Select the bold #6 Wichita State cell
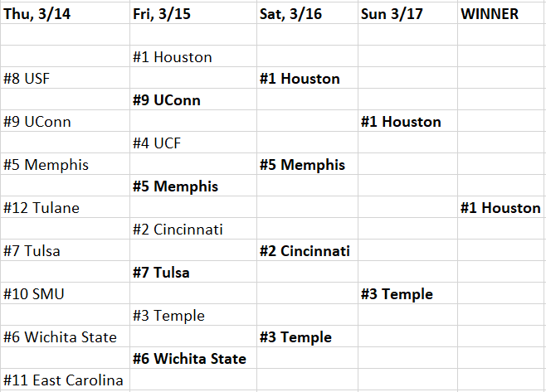 click(x=193, y=358)
